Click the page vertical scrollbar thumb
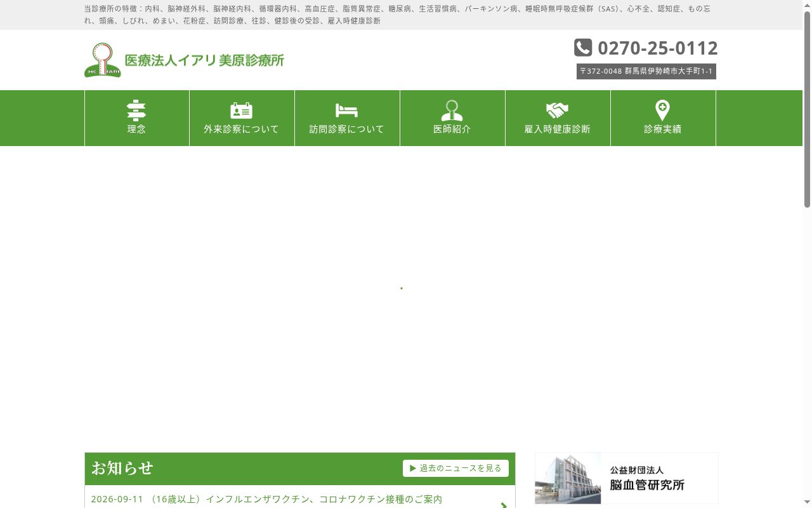Viewport: 812px width, 508px height. coord(807,109)
